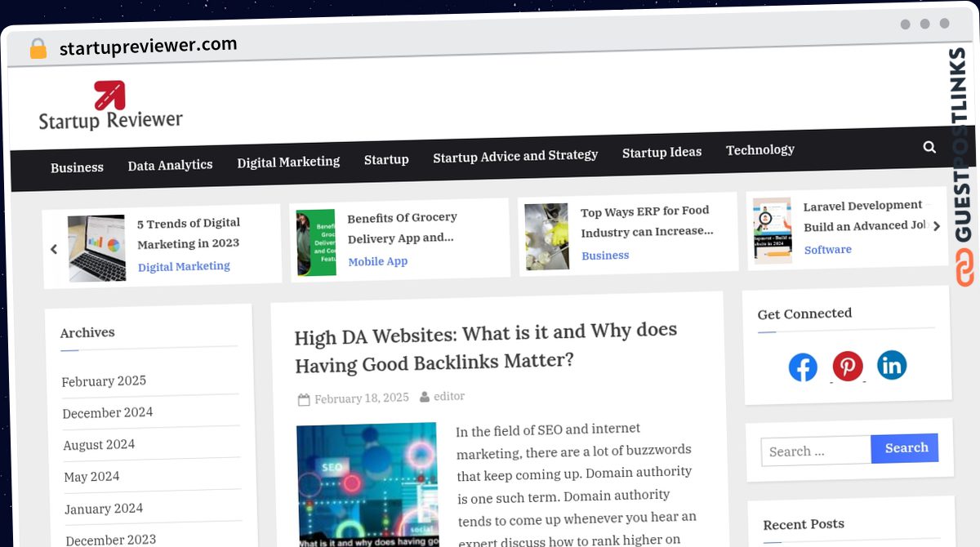The height and width of the screenshot is (547, 980).
Task: Open the Startup menu item
Action: [386, 159]
